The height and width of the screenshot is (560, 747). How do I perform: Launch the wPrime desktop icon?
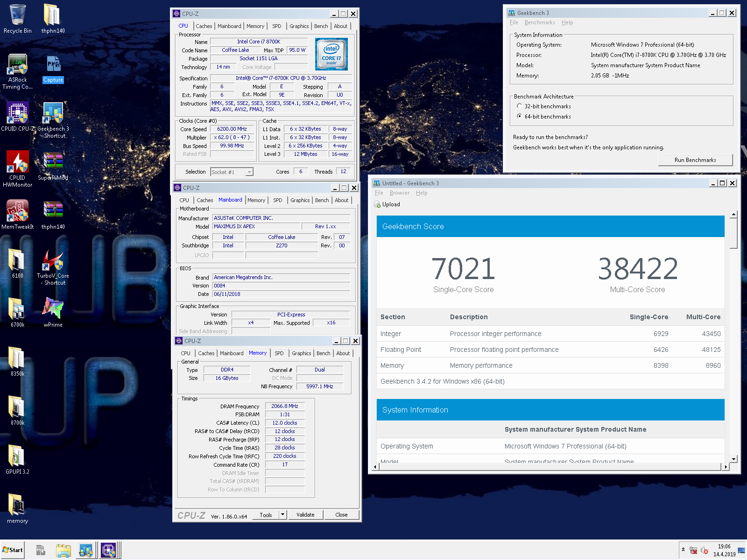53,312
